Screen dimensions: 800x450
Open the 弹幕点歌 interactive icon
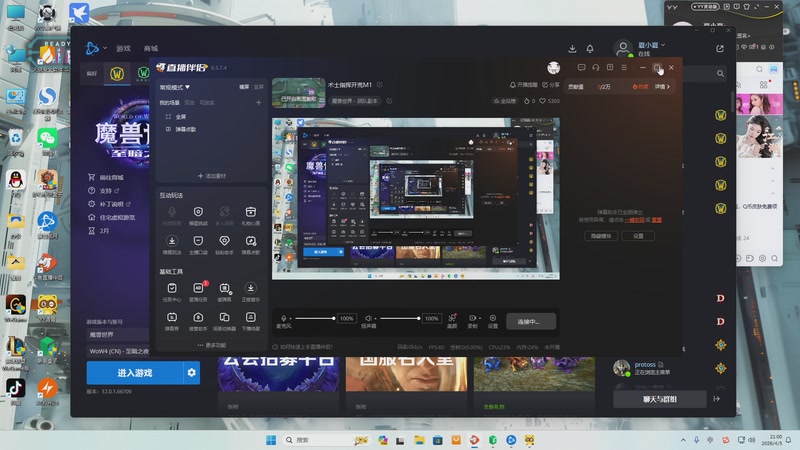pos(251,241)
